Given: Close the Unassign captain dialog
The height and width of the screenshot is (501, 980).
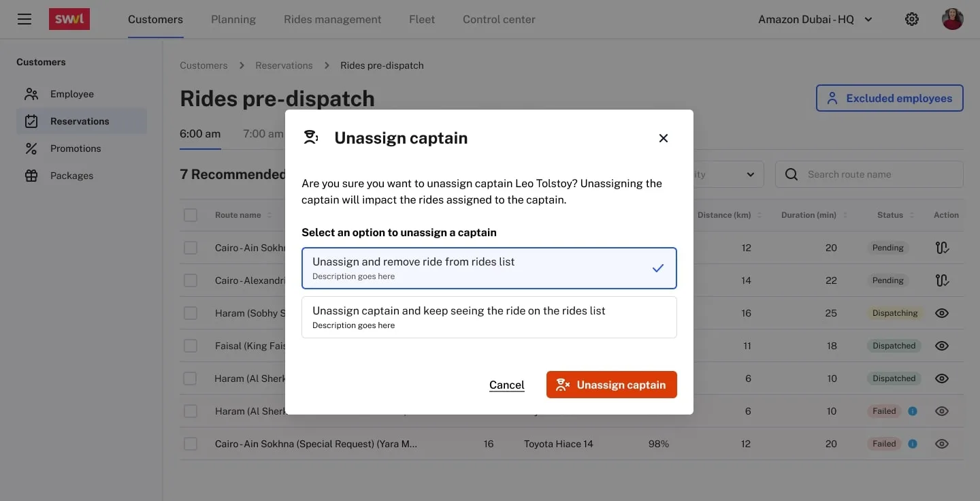Looking at the screenshot, I should click(664, 138).
